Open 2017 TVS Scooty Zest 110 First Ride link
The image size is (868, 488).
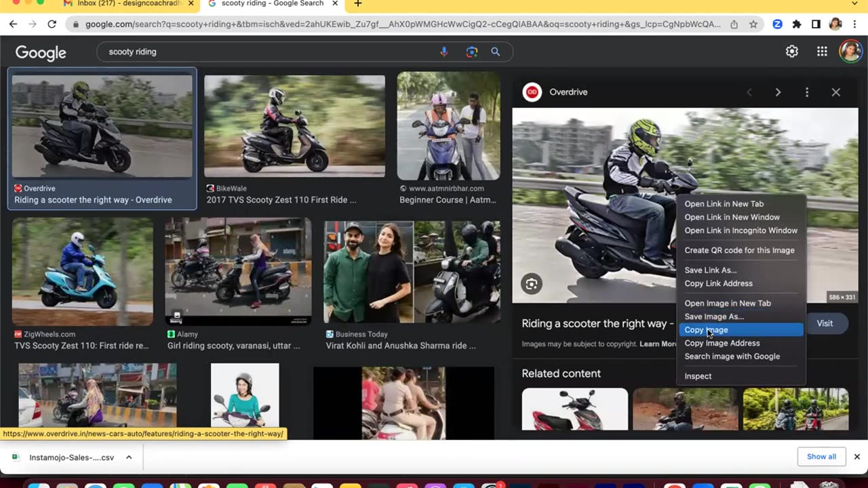click(x=281, y=200)
